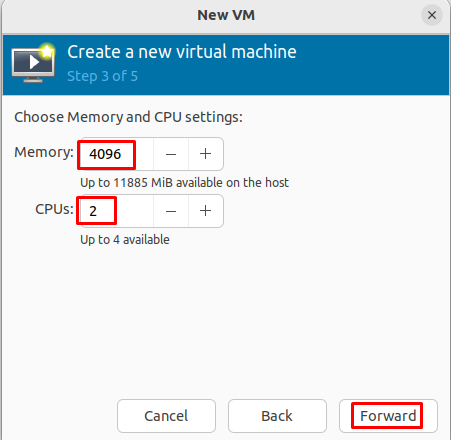This screenshot has width=451, height=440.
Task: Decrease memory with the minus button
Action: coord(171,154)
